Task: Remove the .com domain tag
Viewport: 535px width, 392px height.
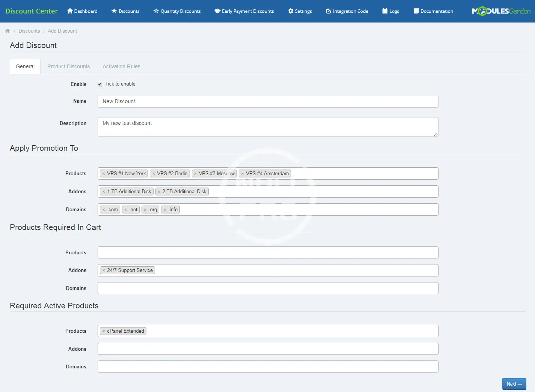Action: pyautogui.click(x=104, y=210)
